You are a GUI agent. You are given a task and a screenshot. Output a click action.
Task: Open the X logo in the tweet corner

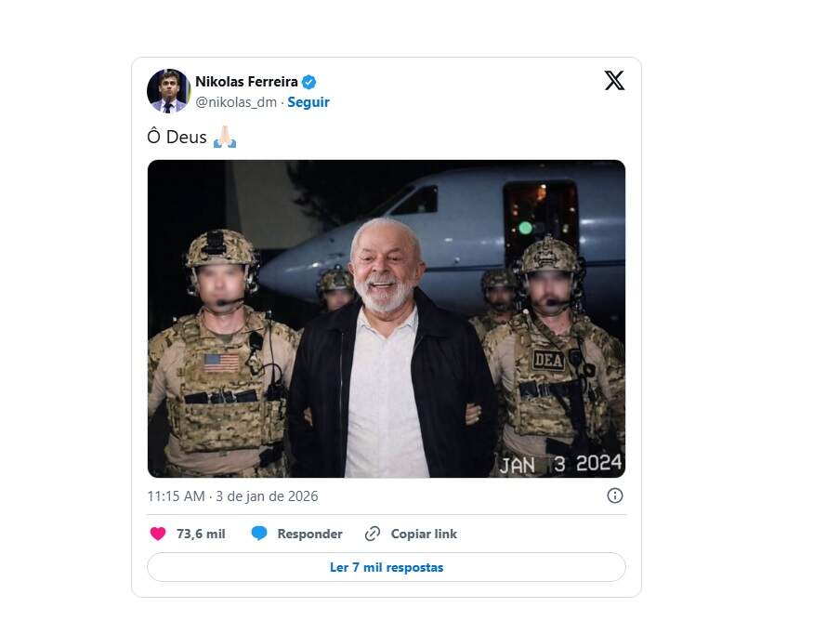tap(614, 81)
